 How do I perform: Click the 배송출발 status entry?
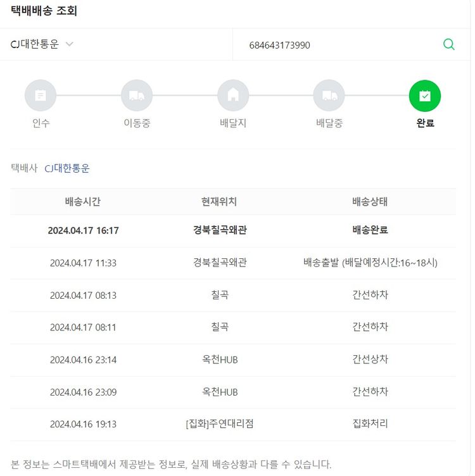370,263
